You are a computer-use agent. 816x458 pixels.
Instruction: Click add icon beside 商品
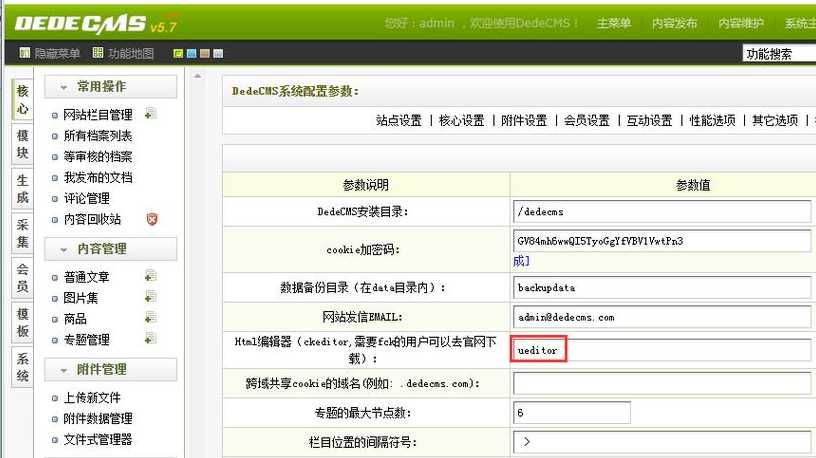point(150,317)
